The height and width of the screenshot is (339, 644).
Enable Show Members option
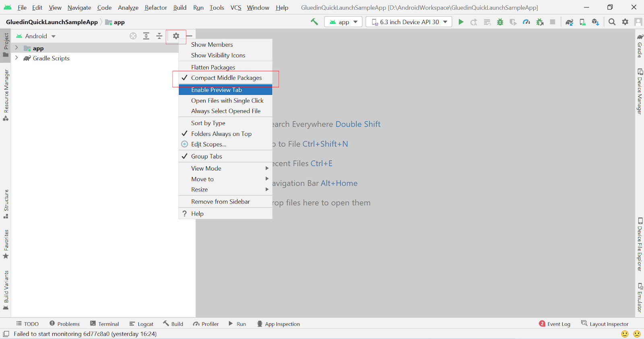click(225, 44)
